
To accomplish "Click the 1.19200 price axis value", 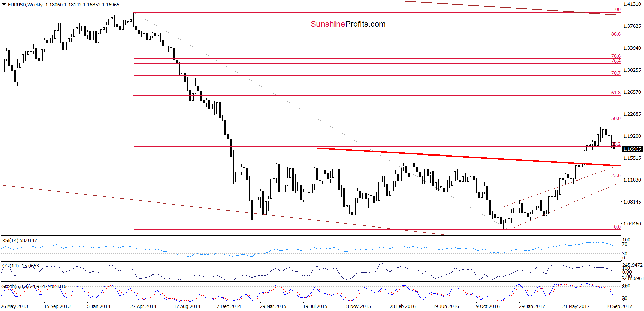I will 632,136.
